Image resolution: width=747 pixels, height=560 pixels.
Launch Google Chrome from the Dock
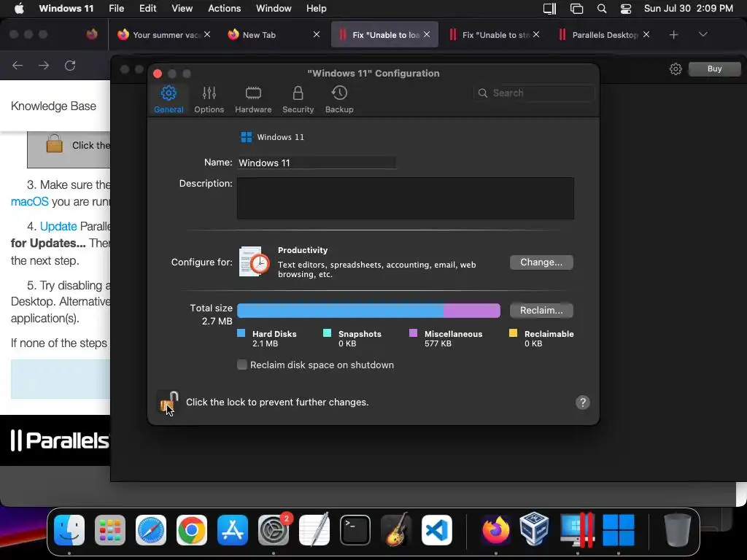point(192,530)
